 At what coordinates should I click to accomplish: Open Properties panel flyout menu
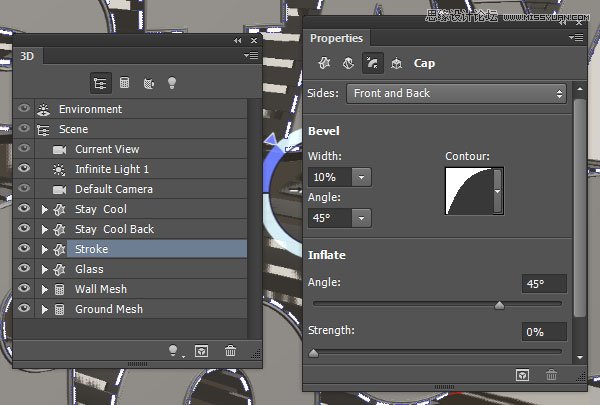pyautogui.click(x=576, y=38)
